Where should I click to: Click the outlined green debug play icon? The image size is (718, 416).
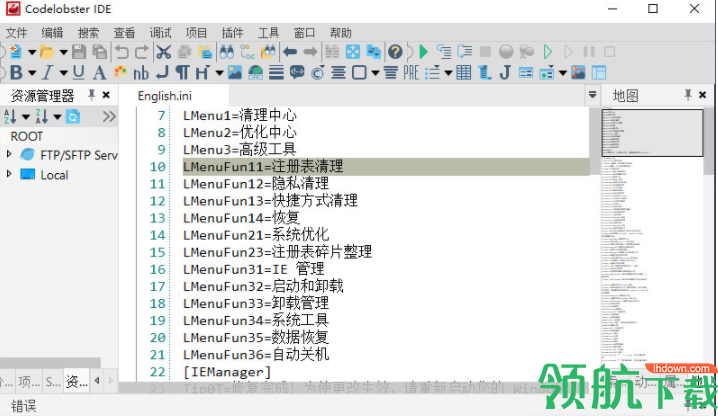pos(548,52)
